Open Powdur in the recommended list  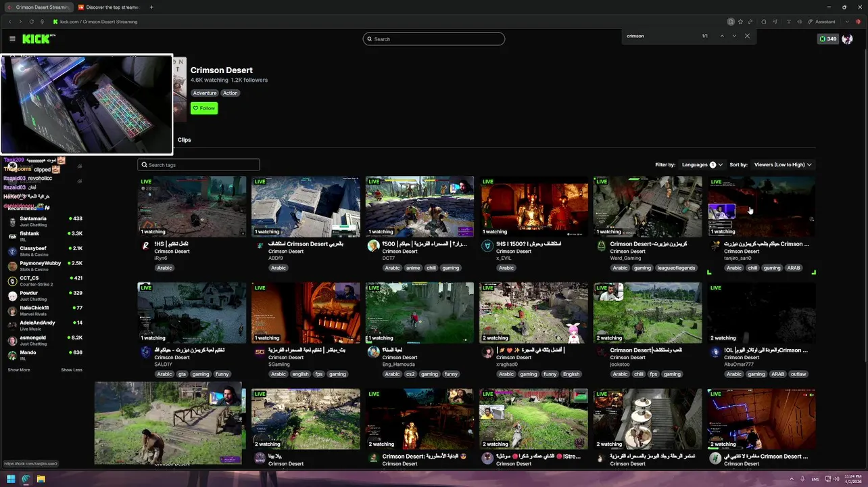click(43, 296)
